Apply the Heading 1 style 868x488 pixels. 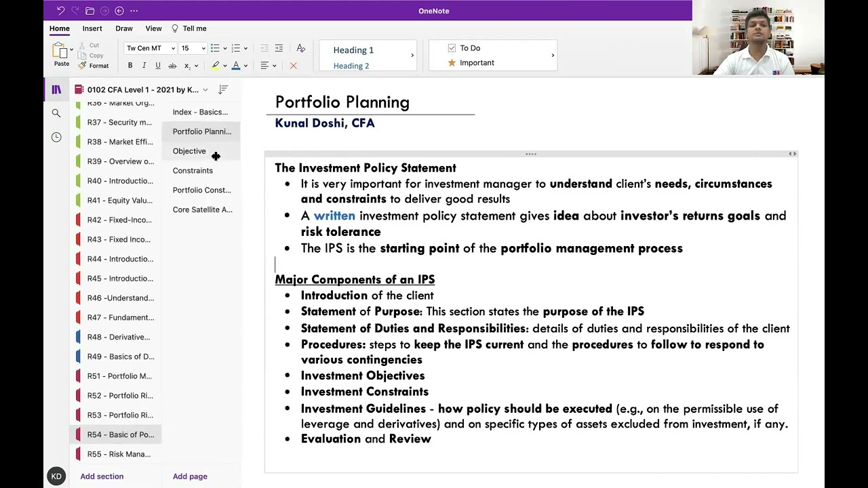[x=353, y=50]
